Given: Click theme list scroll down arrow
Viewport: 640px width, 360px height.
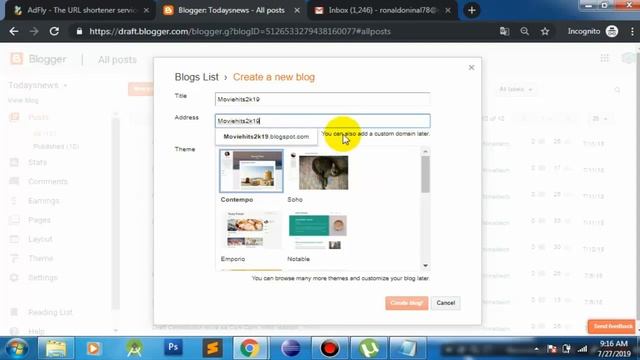Looking at the screenshot, I should tap(425, 266).
